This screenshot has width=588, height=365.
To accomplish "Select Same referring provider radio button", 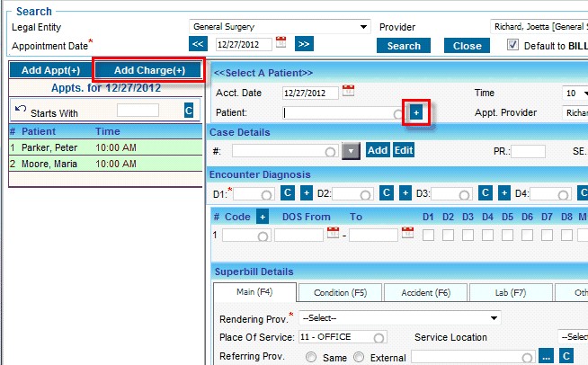I will 312,357.
